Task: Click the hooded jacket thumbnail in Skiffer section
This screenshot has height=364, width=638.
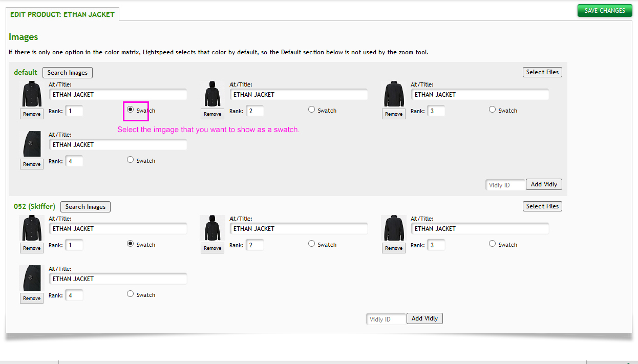Action: pos(212,228)
